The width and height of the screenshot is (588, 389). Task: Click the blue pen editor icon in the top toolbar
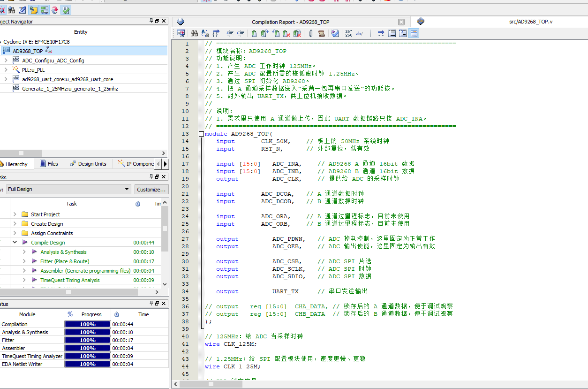click(22, 9)
